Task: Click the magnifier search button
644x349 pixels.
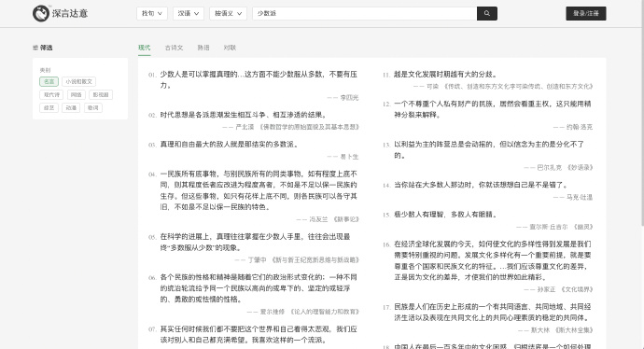Action: click(x=486, y=14)
